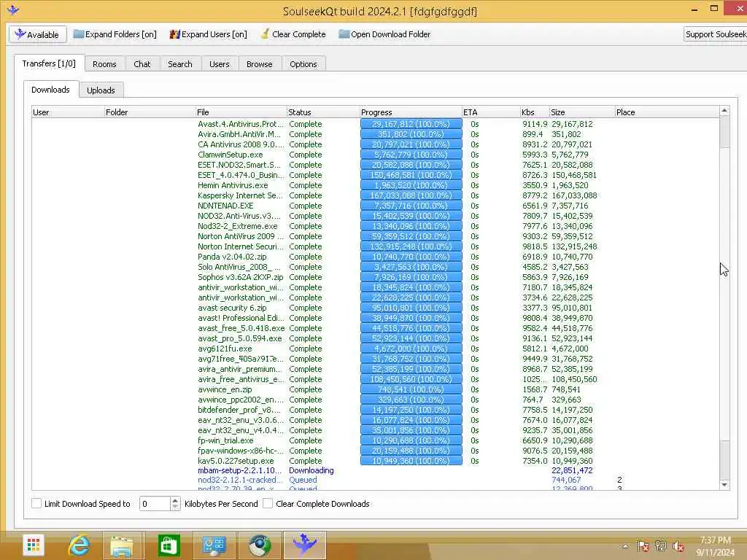Sort list by Size column header
The width and height of the screenshot is (747, 560).
(581, 112)
